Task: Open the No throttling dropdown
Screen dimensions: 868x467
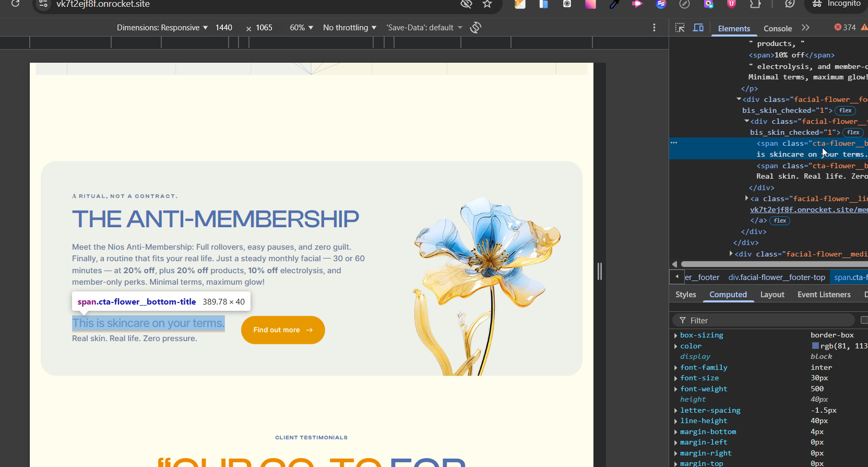Action: [x=350, y=28]
